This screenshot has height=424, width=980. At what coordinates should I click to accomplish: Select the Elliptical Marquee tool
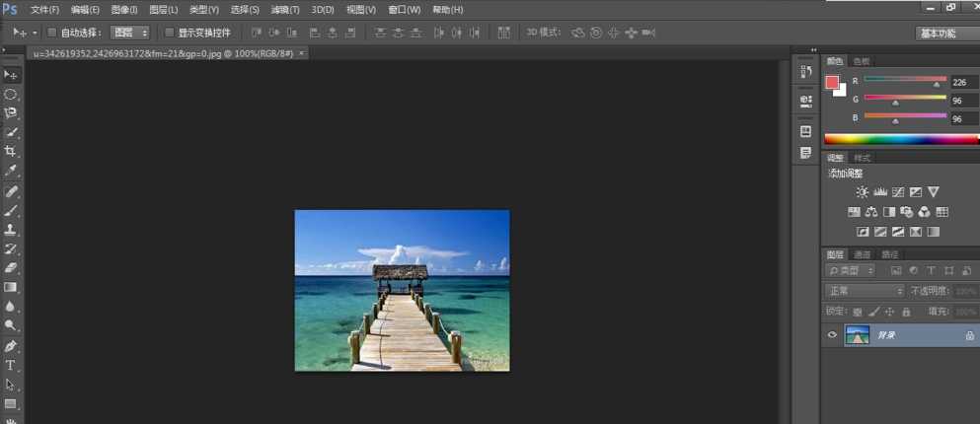click(11, 95)
